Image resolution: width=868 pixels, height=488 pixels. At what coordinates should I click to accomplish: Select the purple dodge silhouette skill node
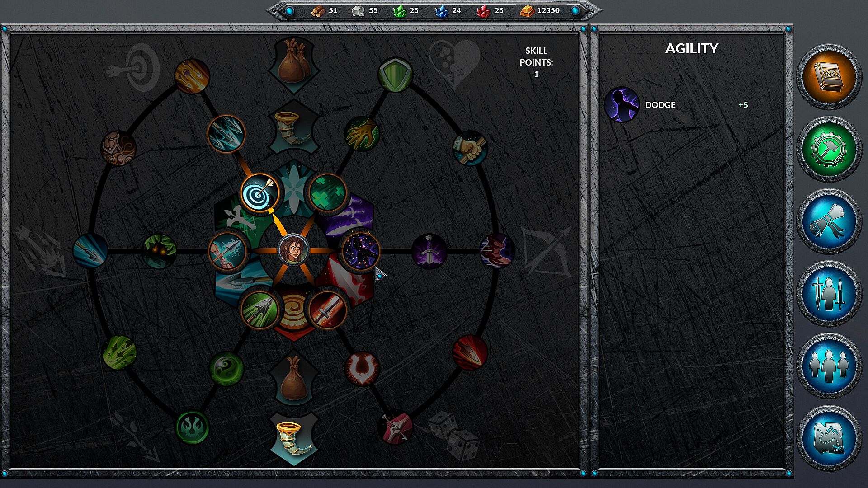(x=360, y=250)
